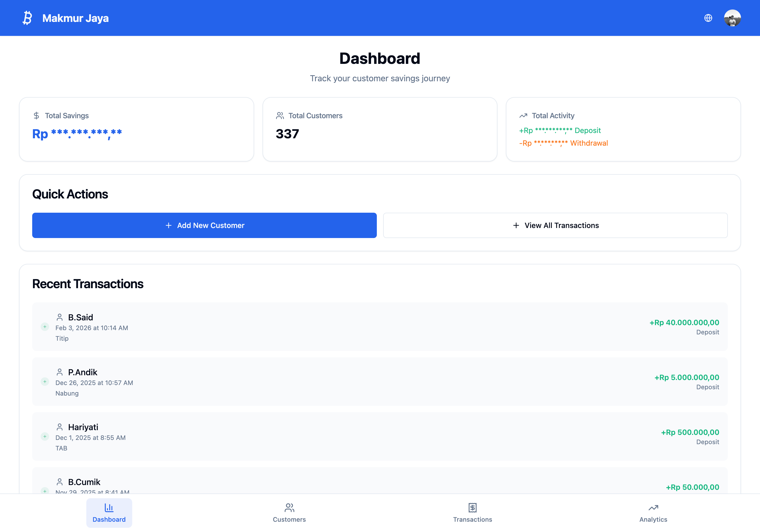Image resolution: width=760 pixels, height=532 pixels.
Task: Click the dollar icon beside Total Savings
Action: 36,116
